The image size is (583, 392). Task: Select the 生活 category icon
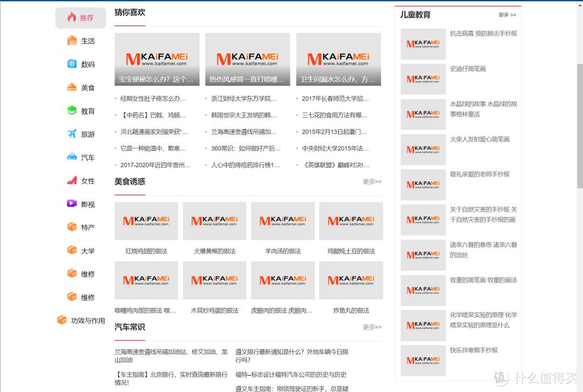coord(72,40)
